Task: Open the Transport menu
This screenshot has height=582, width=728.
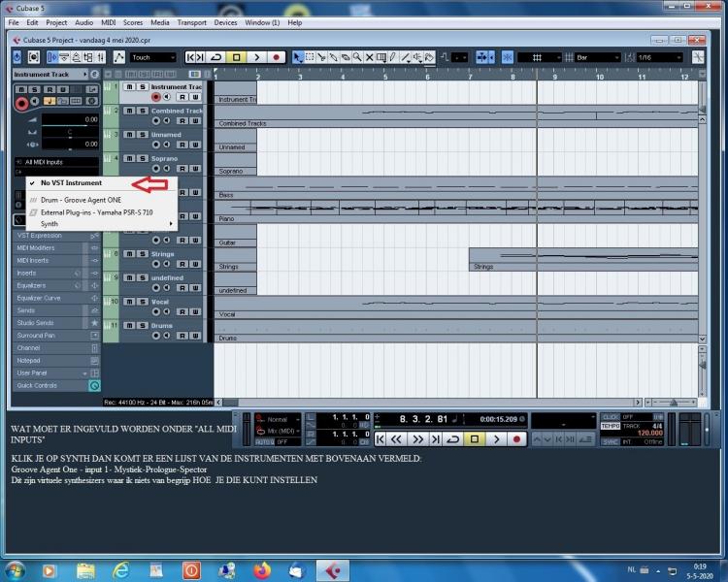Action: point(192,22)
